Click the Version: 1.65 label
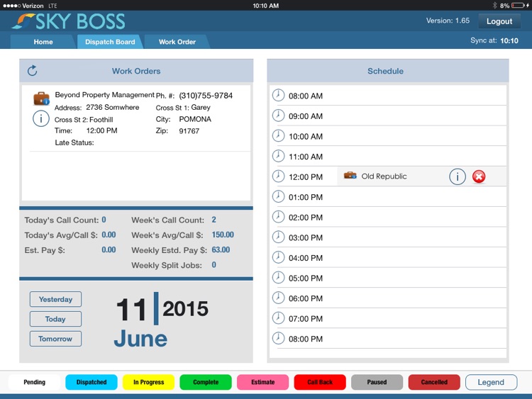532x399 pixels. tap(448, 21)
